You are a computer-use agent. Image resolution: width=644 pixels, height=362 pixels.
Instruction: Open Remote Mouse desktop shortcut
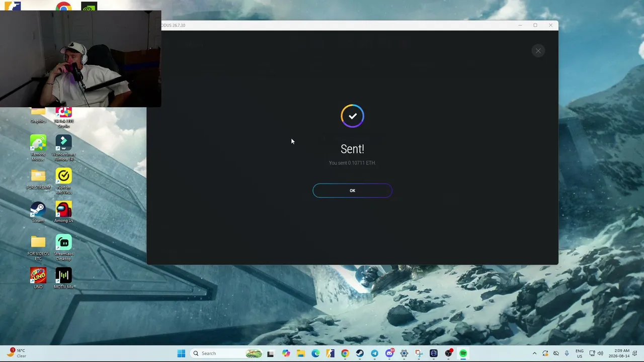point(38,148)
